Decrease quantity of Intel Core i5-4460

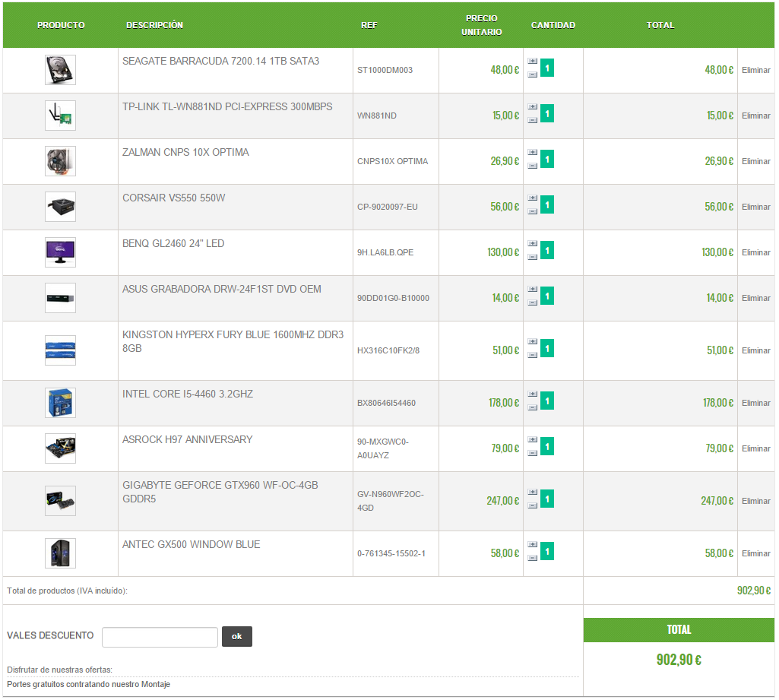click(x=532, y=408)
